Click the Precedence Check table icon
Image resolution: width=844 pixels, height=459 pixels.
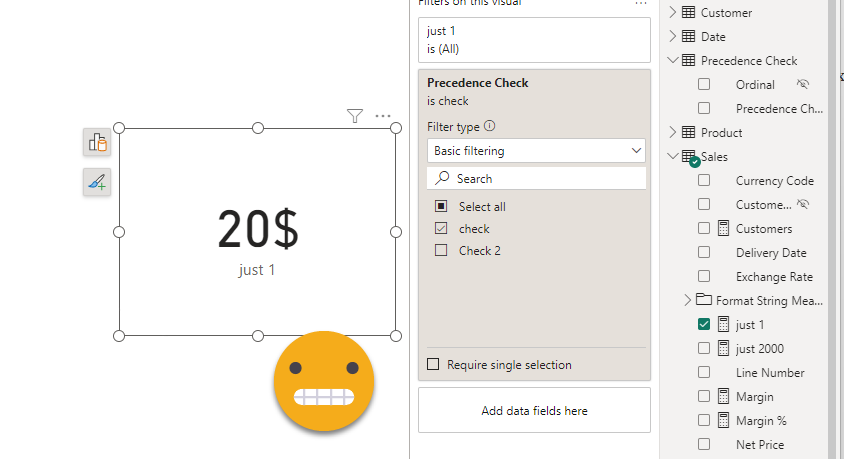point(689,61)
